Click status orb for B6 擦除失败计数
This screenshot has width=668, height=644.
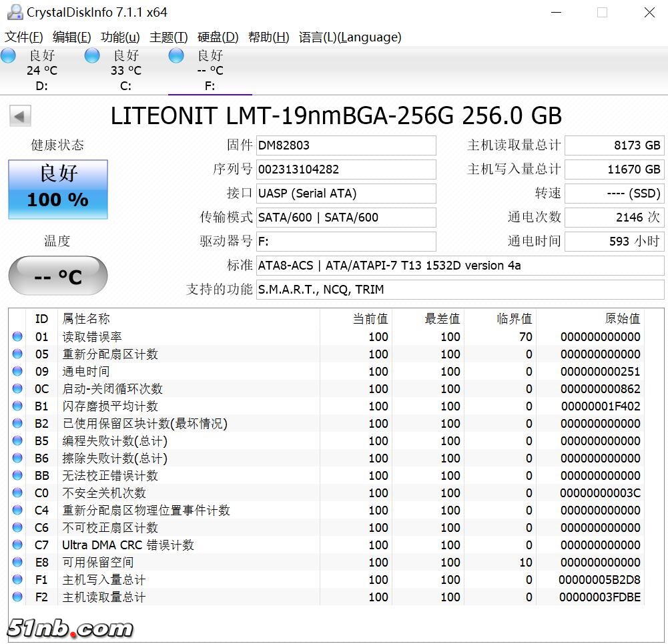pyautogui.click(x=17, y=458)
